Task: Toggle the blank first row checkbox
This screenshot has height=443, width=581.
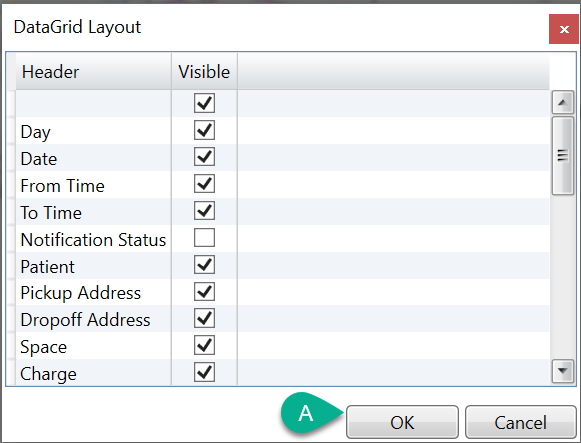Action: [x=204, y=103]
